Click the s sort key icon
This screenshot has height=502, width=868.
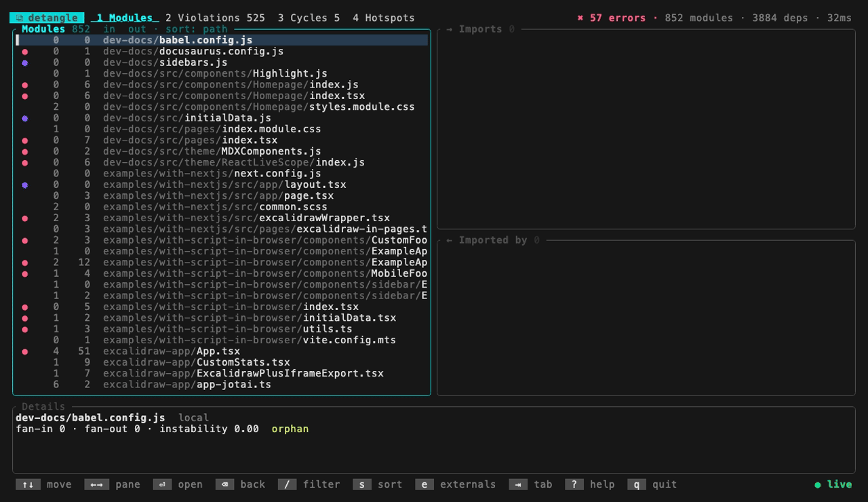click(361, 484)
